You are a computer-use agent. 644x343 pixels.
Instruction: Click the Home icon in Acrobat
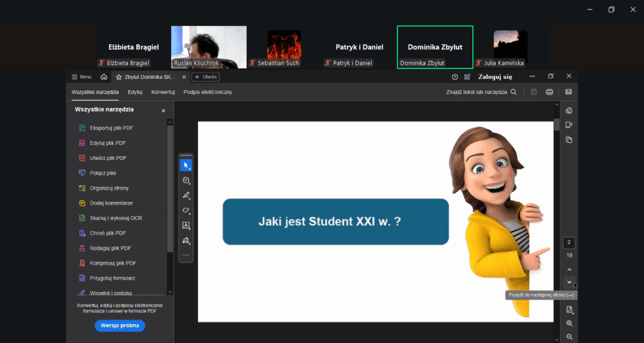pyautogui.click(x=104, y=77)
